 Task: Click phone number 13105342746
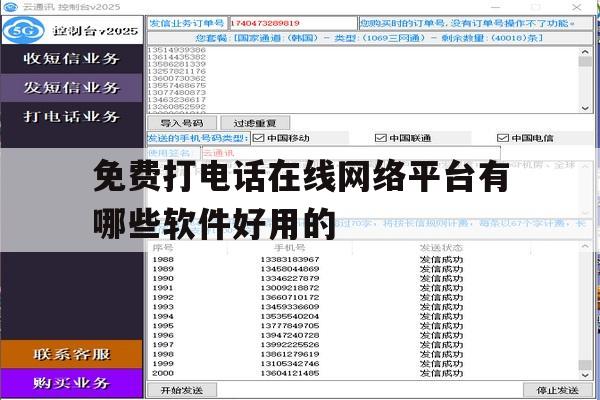[290, 364]
